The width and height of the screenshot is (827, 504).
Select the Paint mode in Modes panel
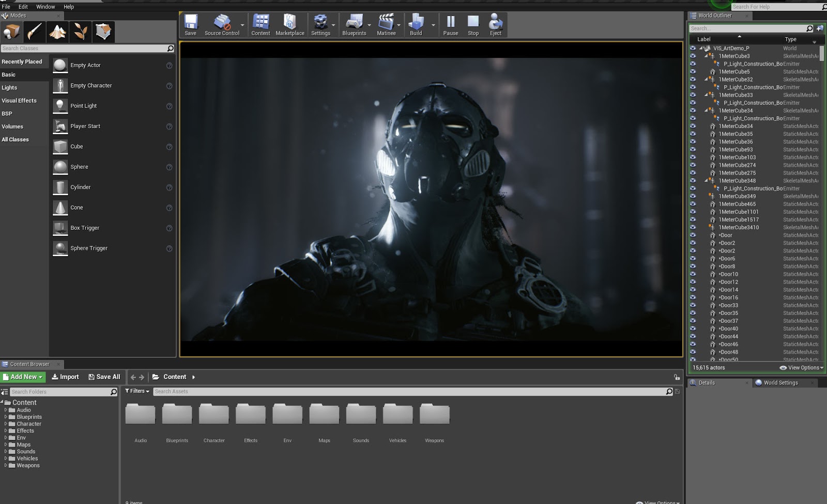tap(34, 31)
